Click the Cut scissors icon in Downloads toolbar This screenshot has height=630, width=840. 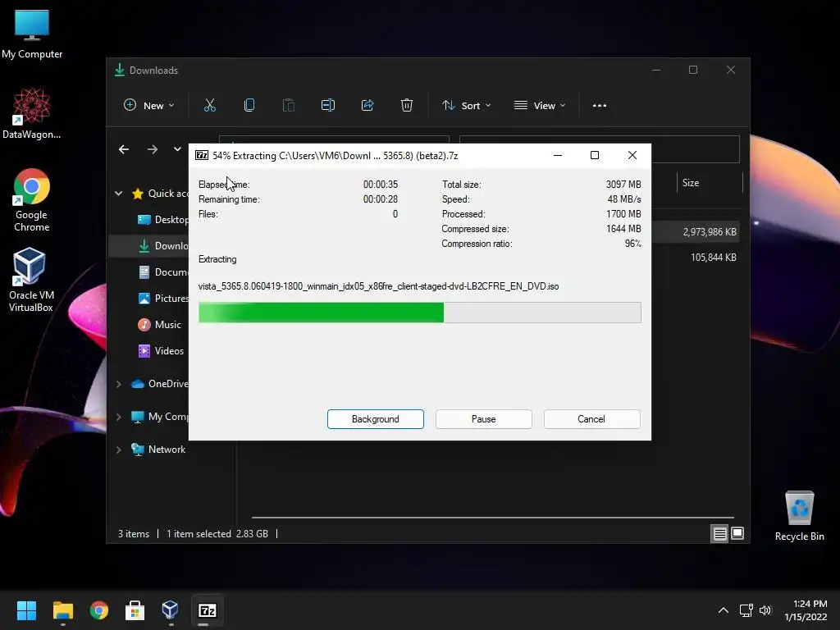coord(209,106)
